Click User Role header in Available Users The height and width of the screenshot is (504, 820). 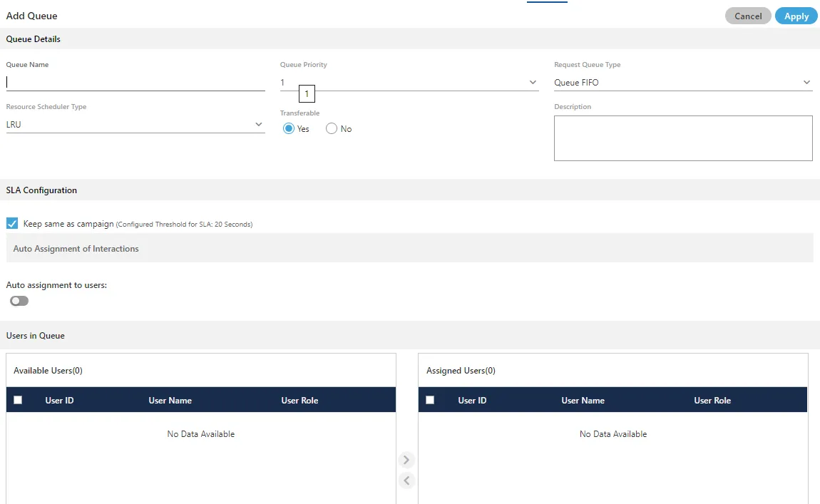point(299,401)
